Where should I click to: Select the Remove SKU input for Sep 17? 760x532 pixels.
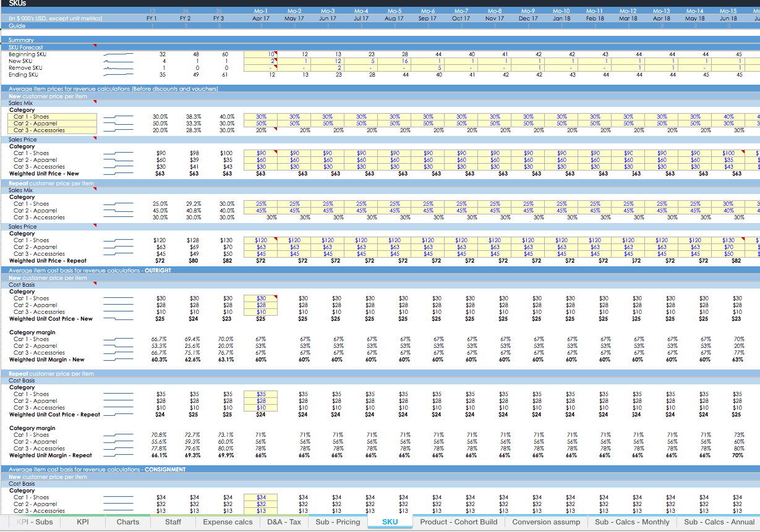tap(428, 68)
